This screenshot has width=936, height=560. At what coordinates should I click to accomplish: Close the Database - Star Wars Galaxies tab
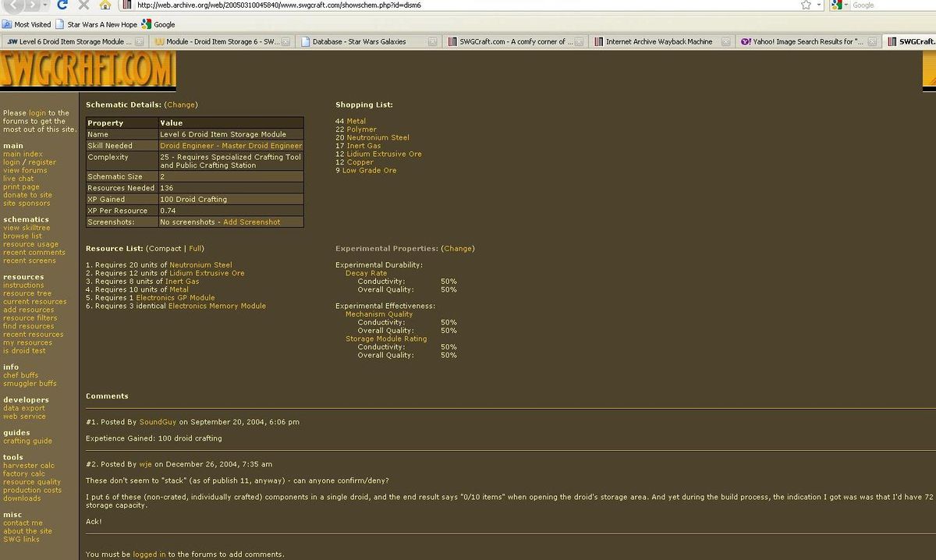[432, 41]
